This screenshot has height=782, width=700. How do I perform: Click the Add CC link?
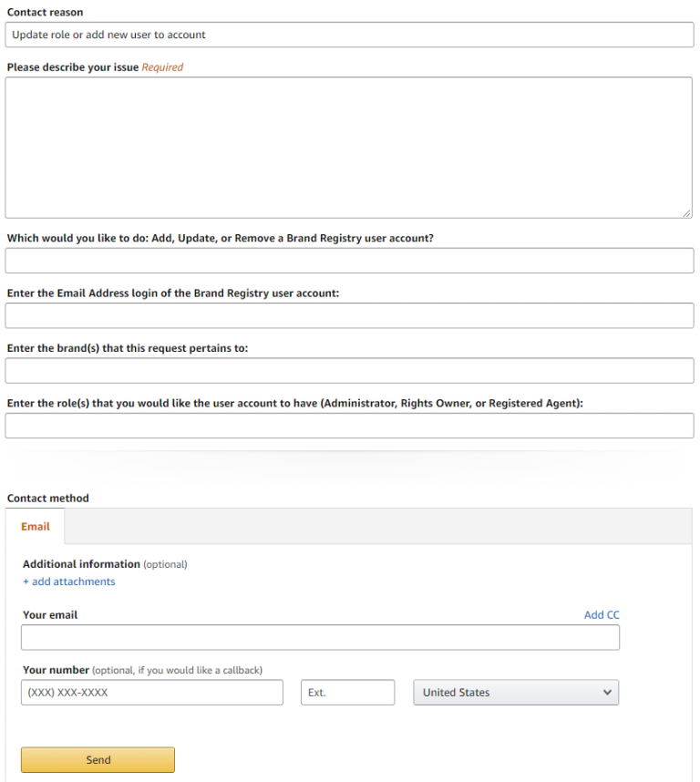pyautogui.click(x=602, y=614)
